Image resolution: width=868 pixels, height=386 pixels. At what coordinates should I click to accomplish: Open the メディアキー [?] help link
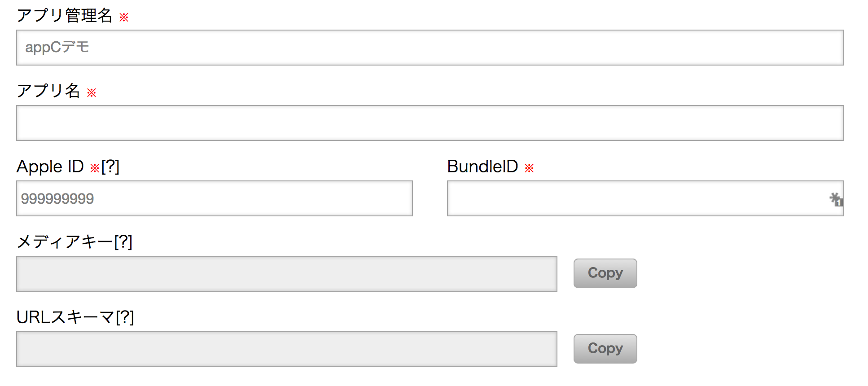pyautogui.click(x=123, y=242)
